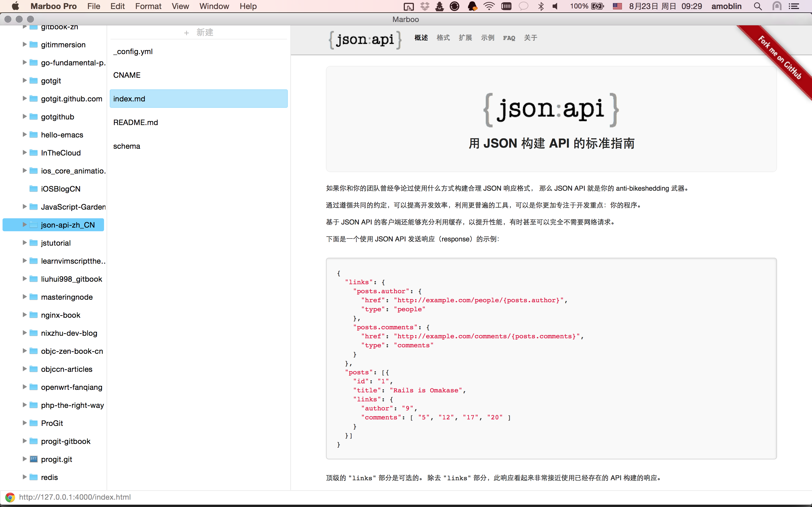Expand the nginx-book folder

pos(25,315)
